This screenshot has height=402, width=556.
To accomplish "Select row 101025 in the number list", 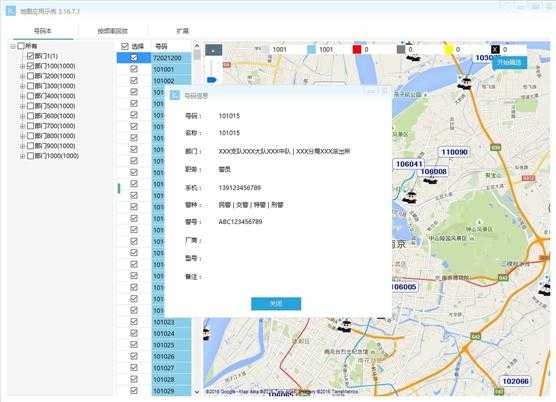I will coord(172,345).
